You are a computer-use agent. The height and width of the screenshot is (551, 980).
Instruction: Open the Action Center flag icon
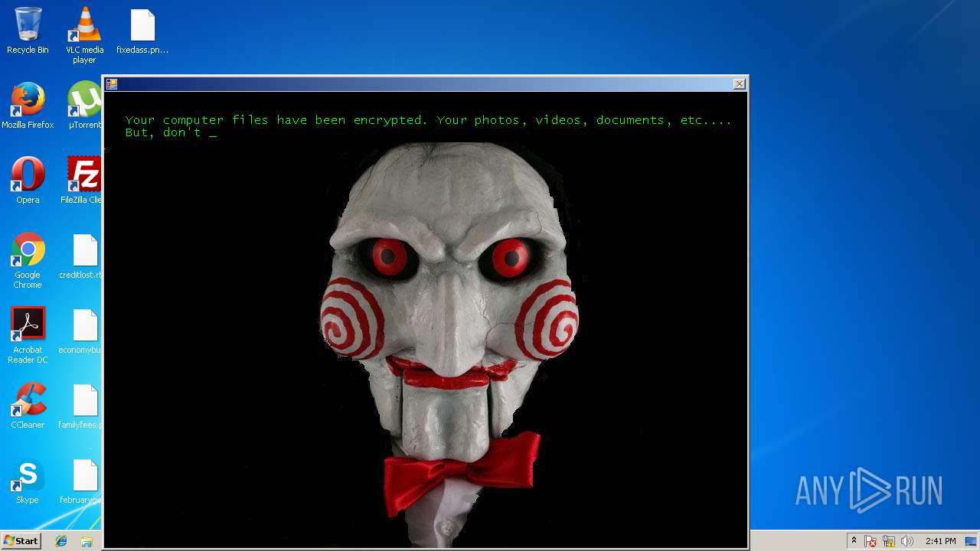(871, 541)
